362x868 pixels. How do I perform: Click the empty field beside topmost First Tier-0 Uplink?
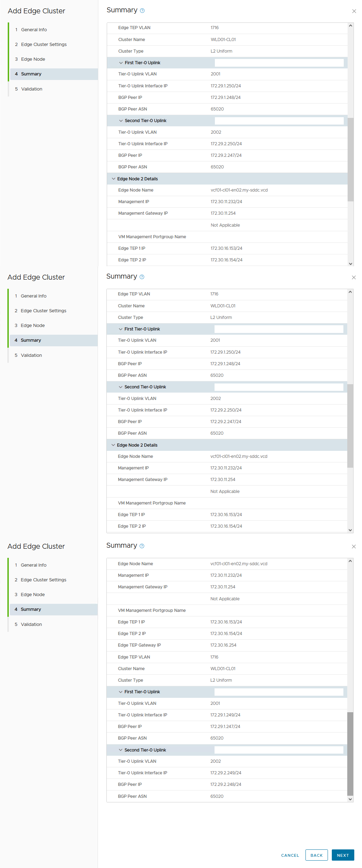[x=279, y=63]
